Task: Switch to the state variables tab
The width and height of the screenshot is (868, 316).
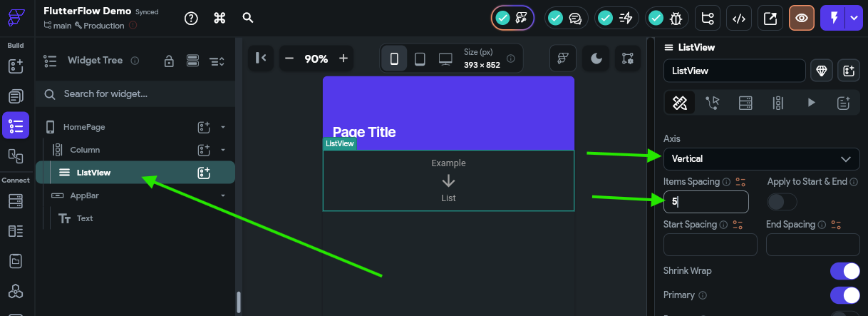Action: (778, 103)
